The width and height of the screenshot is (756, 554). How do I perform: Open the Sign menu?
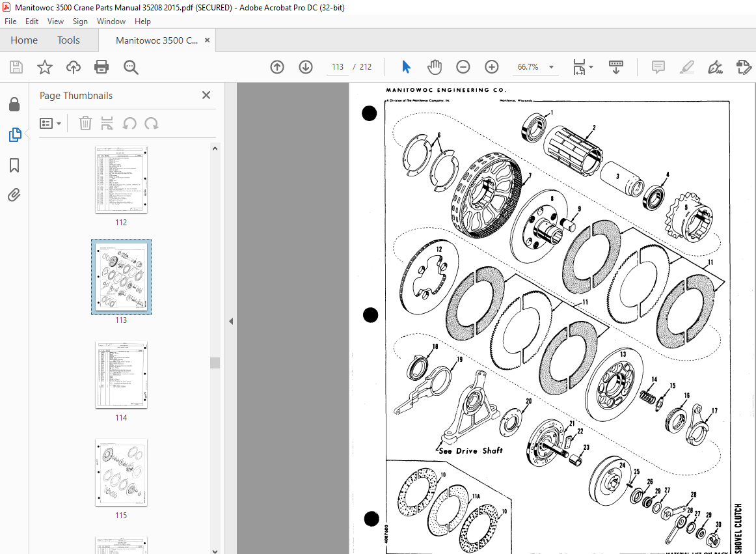pos(80,21)
